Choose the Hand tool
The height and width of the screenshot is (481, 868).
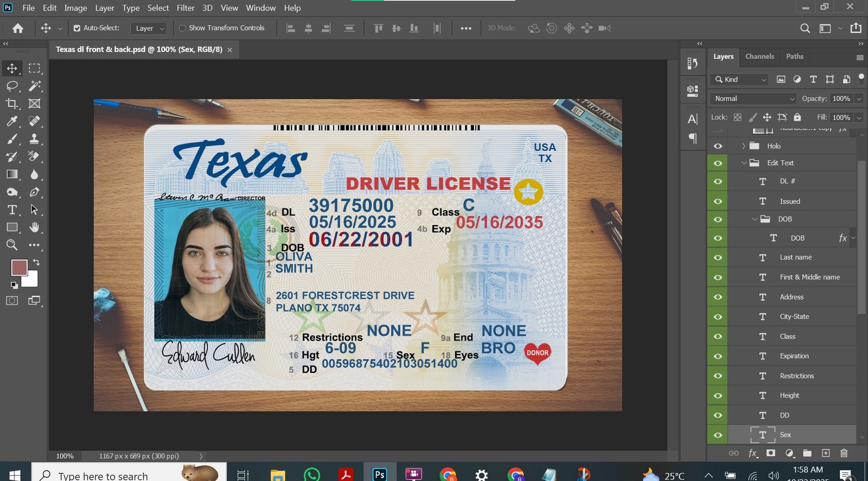34,227
